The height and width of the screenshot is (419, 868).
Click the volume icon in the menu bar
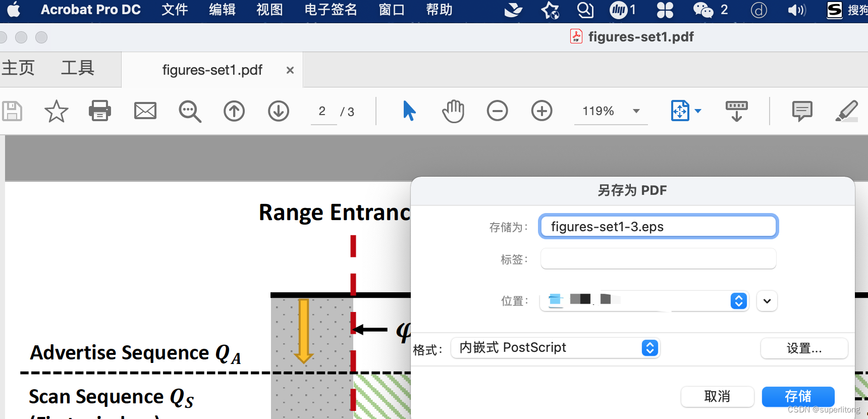[797, 10]
